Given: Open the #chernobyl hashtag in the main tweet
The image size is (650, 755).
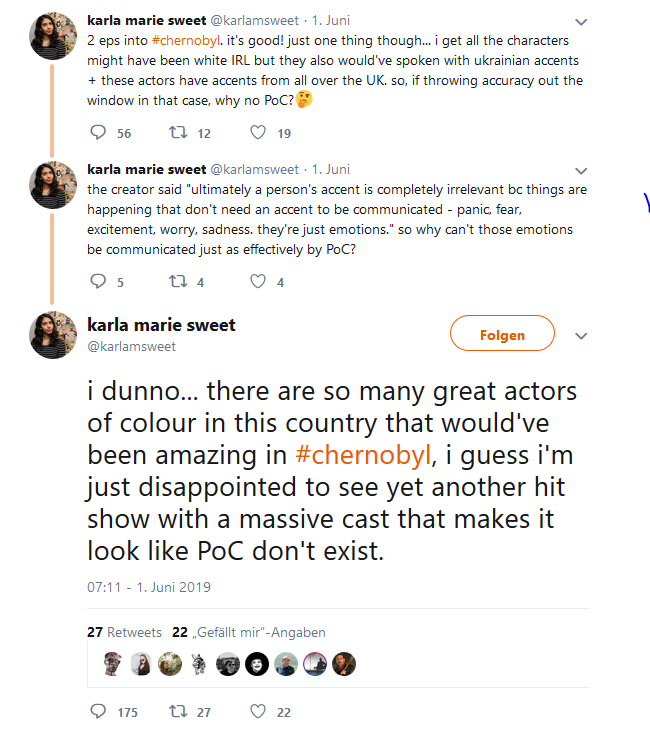Looking at the screenshot, I should (365, 454).
